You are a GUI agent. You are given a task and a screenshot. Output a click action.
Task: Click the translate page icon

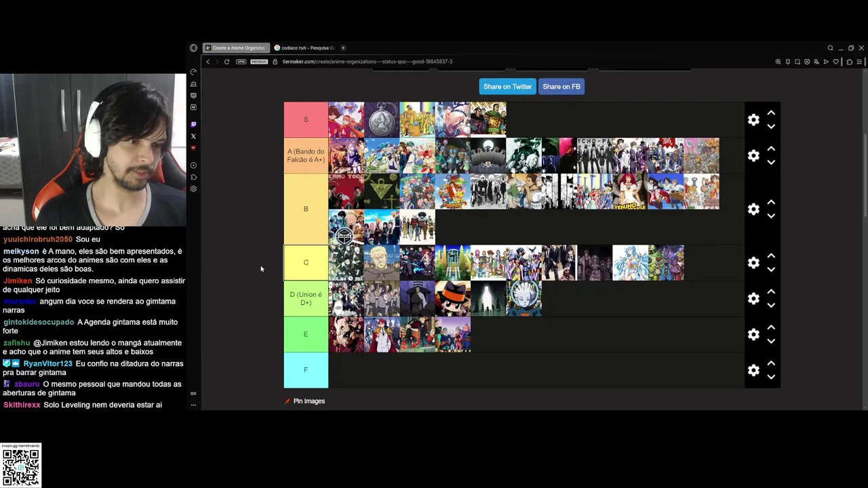point(816,62)
